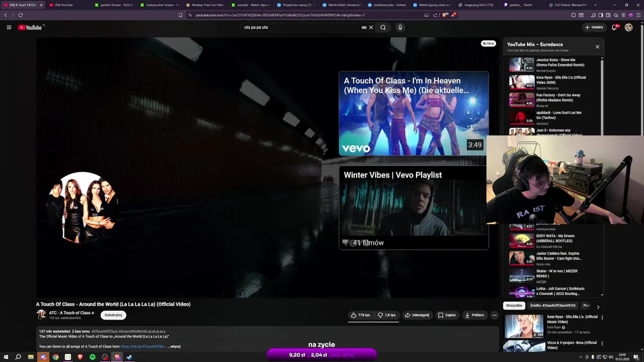Open recommended 'Kate Ryan' video thumbnail
The height and width of the screenshot is (362, 644).
click(x=524, y=326)
